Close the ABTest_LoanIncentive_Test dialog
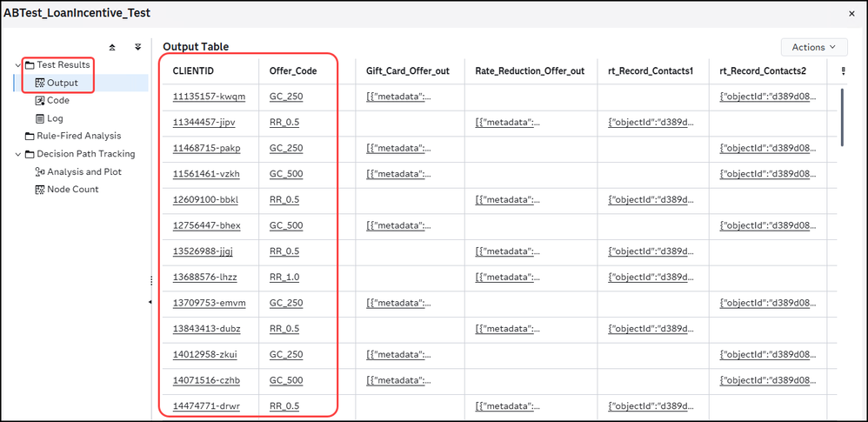The height and width of the screenshot is (422, 868). [x=852, y=14]
